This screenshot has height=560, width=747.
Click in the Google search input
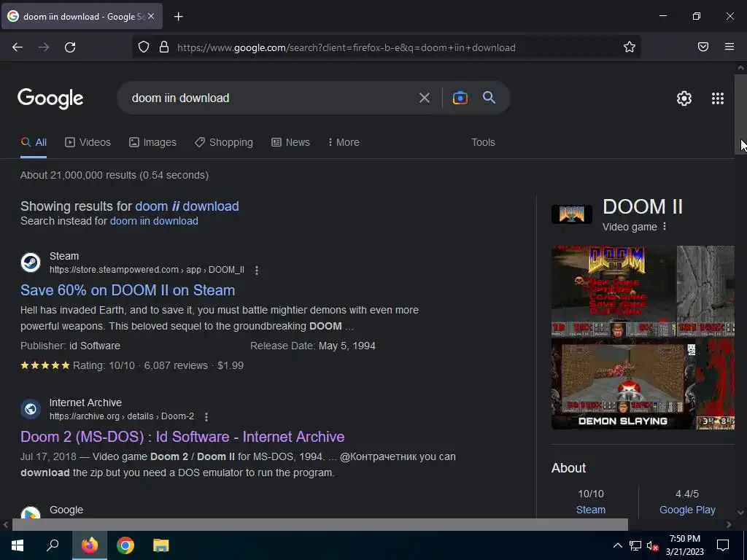point(269,98)
